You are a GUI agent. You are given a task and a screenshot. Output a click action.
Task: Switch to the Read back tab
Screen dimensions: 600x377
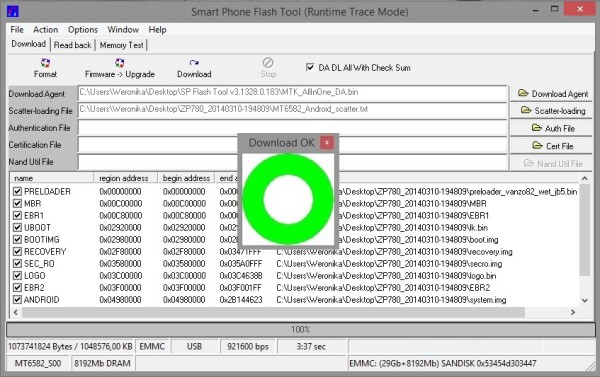point(72,45)
